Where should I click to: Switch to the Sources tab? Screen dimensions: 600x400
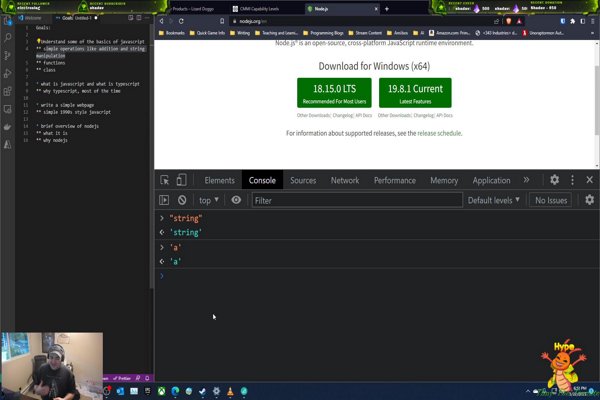(x=303, y=180)
